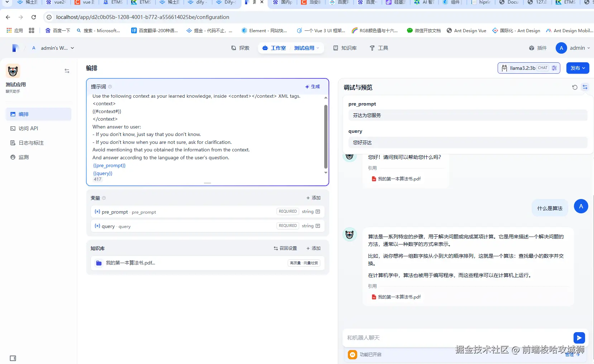This screenshot has width=594, height=364.
Task: Go back using browser back arrow
Action: point(8,17)
